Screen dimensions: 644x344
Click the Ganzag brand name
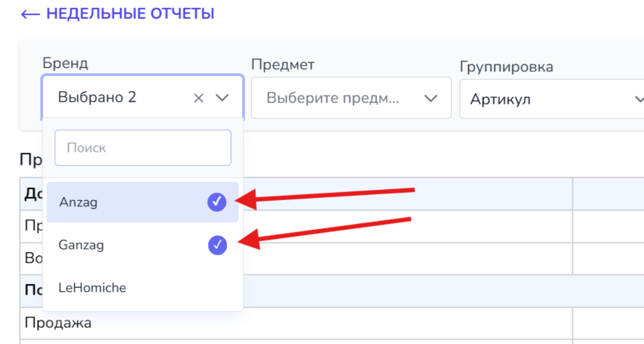(x=81, y=245)
